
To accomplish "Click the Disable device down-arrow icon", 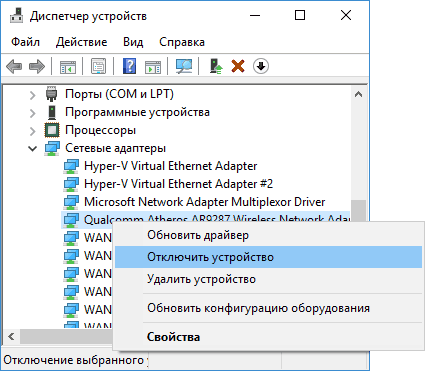I will pyautogui.click(x=261, y=66).
